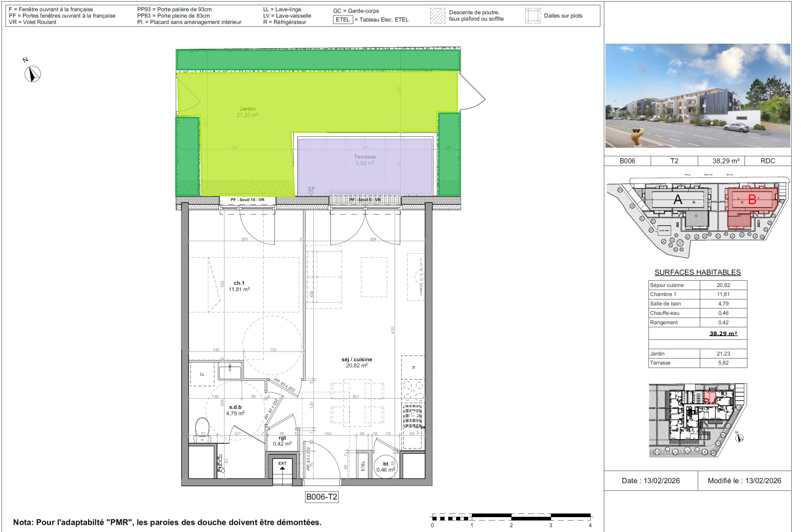Click the SURFACES HABITABLES heading
Viewport: 801px width, 532px height.
pos(698,272)
